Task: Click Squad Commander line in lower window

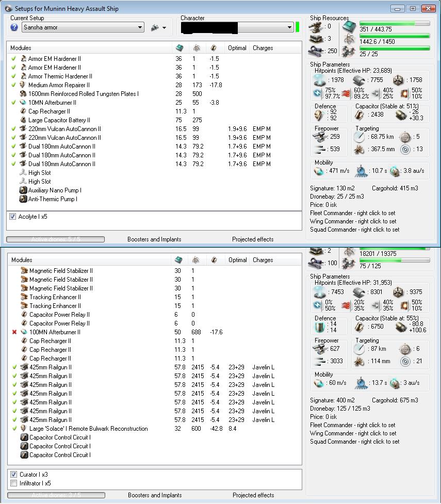Action: [x=354, y=442]
